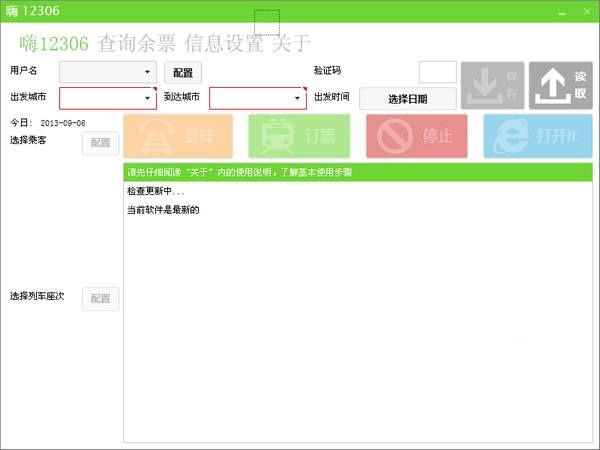Click 配置 button beside 选择列车座次
This screenshot has height=450, width=600.
click(x=101, y=298)
